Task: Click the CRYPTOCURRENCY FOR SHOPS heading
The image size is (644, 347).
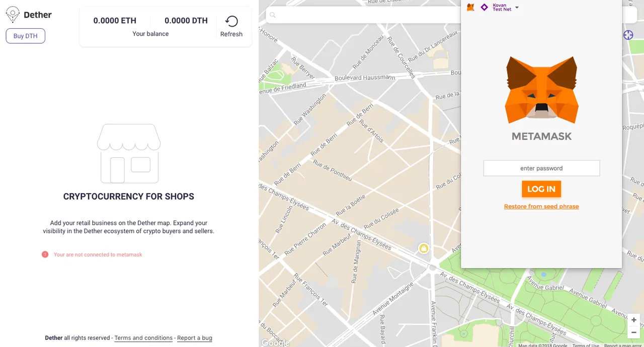Action: [129, 197]
